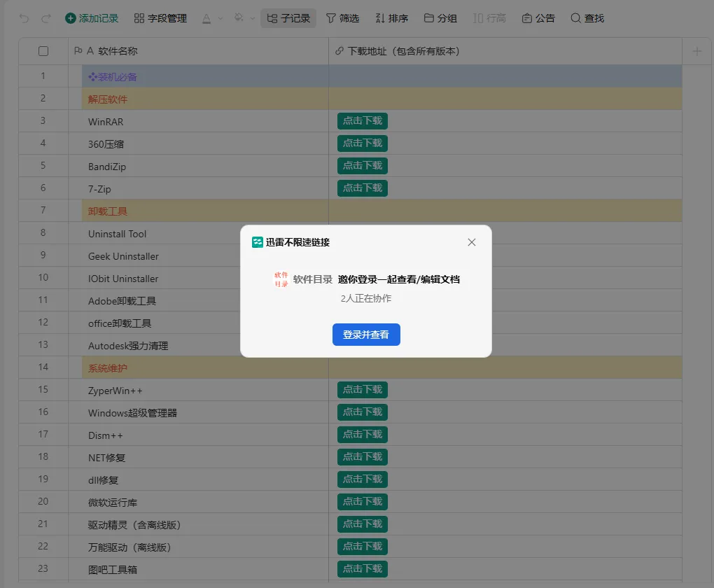This screenshot has width=714, height=588.
Task: Open the 筛选 filter option
Action: (342, 18)
